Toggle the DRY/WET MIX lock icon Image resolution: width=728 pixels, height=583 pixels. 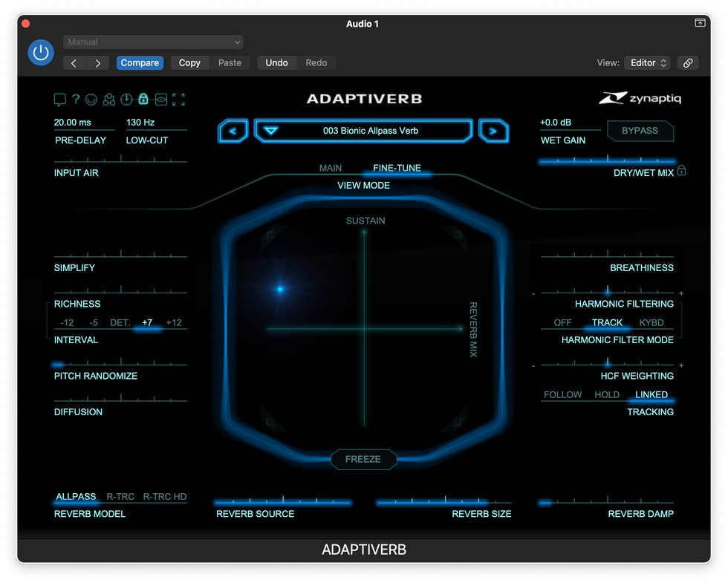pyautogui.click(x=682, y=170)
